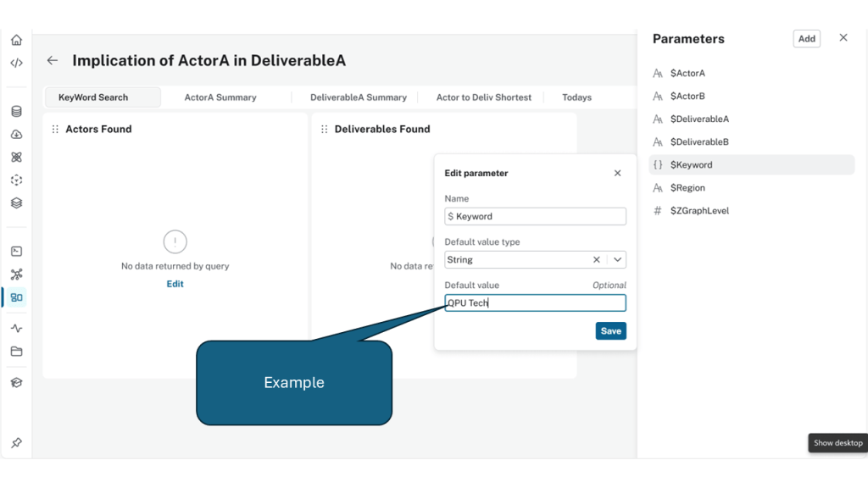
Task: Select the $ZGraphLevel parameter
Action: click(699, 211)
